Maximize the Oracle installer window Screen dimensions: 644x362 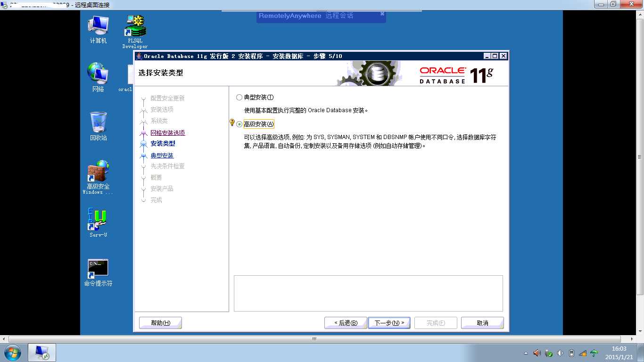click(495, 56)
